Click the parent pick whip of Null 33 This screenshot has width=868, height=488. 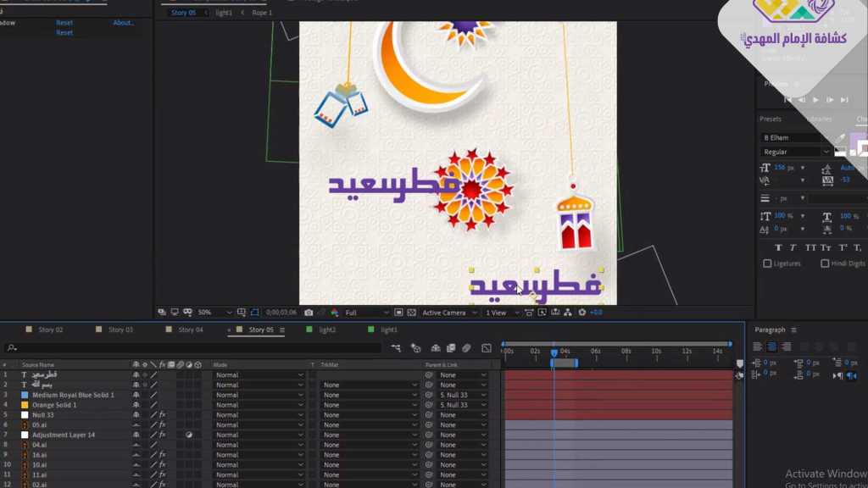pos(429,415)
